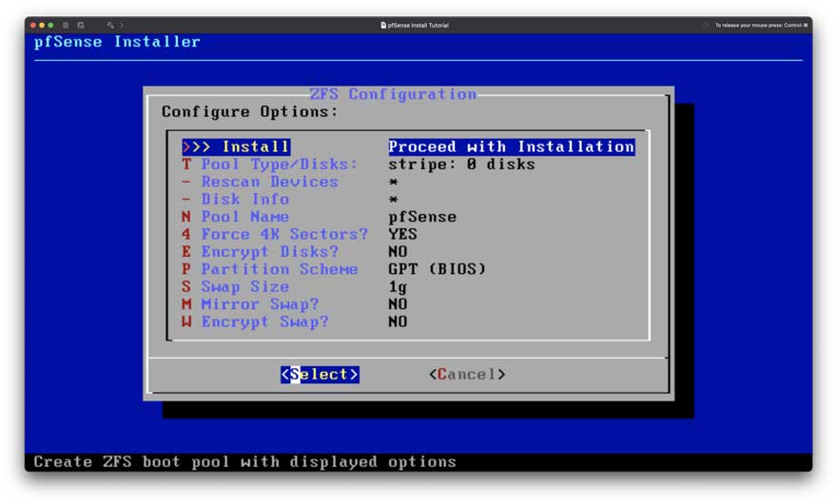The image size is (837, 504).
Task: Click the 'pfSense Install Tutorial' window title
Action: (x=418, y=25)
